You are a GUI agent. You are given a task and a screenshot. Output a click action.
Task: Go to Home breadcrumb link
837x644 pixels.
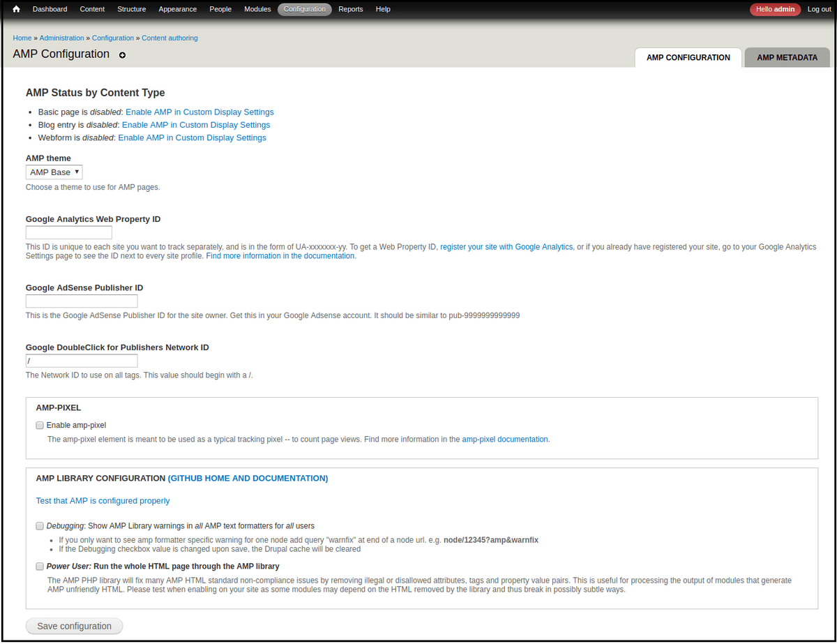point(22,38)
